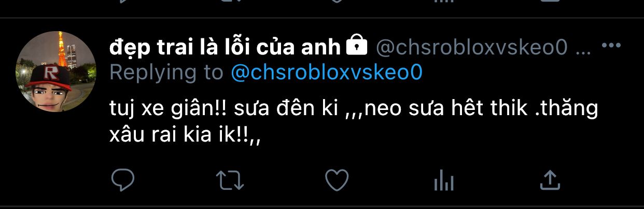View tweet analytics via the bar chart icon
This screenshot has width=644, height=209.
click(443, 180)
